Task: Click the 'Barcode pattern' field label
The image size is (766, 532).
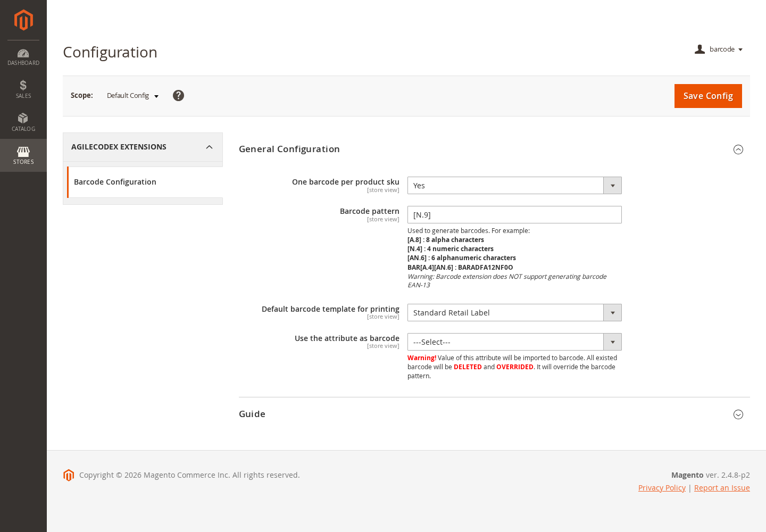Action: 370,211
